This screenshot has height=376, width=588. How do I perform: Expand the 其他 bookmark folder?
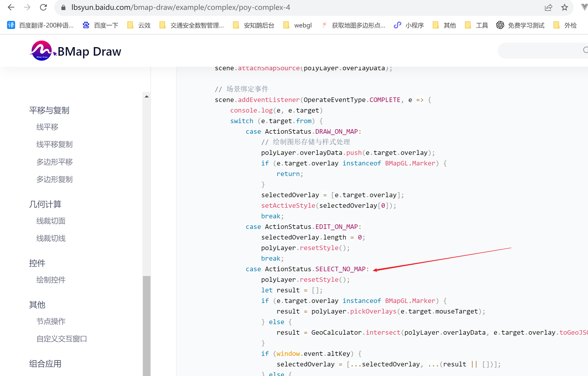tap(444, 25)
